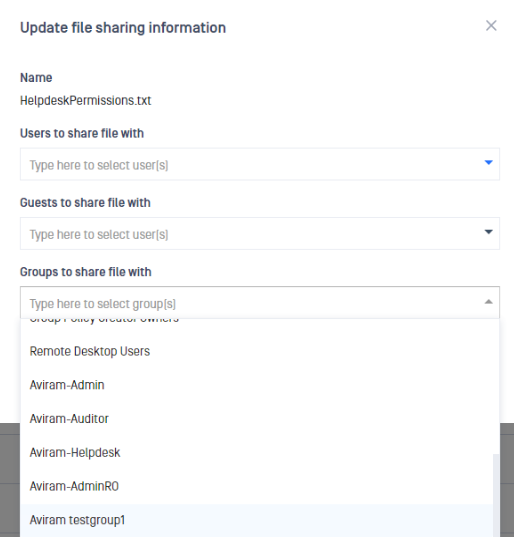This screenshot has width=514, height=537.
Task: Focus the users to share with field
Action: (260, 164)
